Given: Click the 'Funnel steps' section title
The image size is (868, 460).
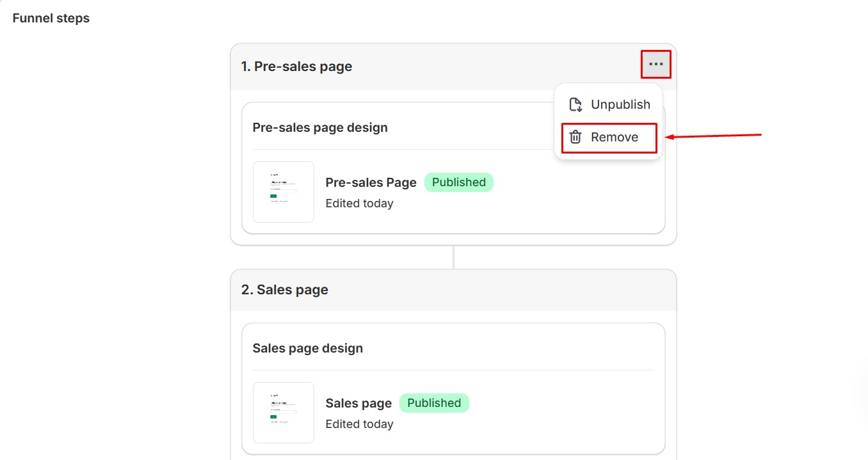Looking at the screenshot, I should click(x=51, y=18).
